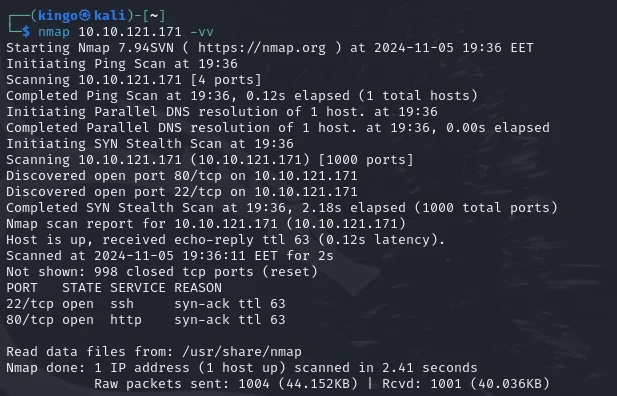
Task: Click the target IP in the nmap command
Action: [130, 31]
